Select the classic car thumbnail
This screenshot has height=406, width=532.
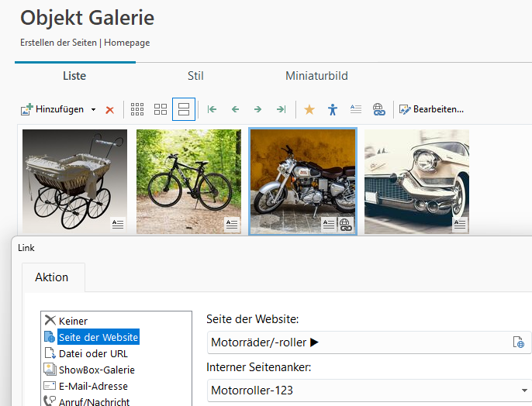[x=416, y=181]
